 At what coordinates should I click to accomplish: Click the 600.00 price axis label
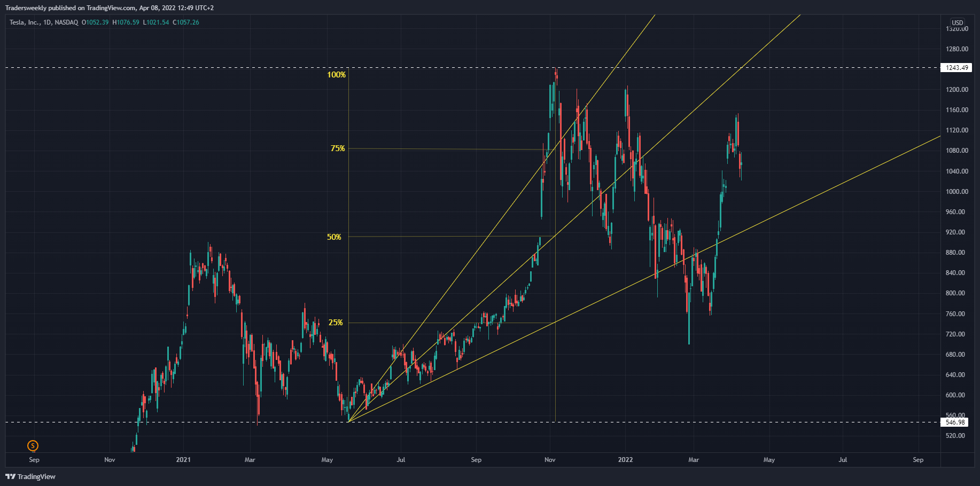pyautogui.click(x=955, y=395)
